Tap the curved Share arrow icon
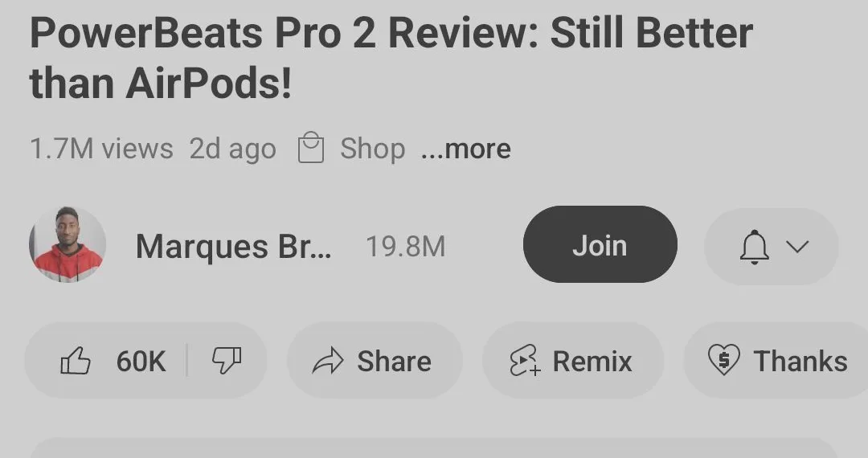 pyautogui.click(x=328, y=362)
